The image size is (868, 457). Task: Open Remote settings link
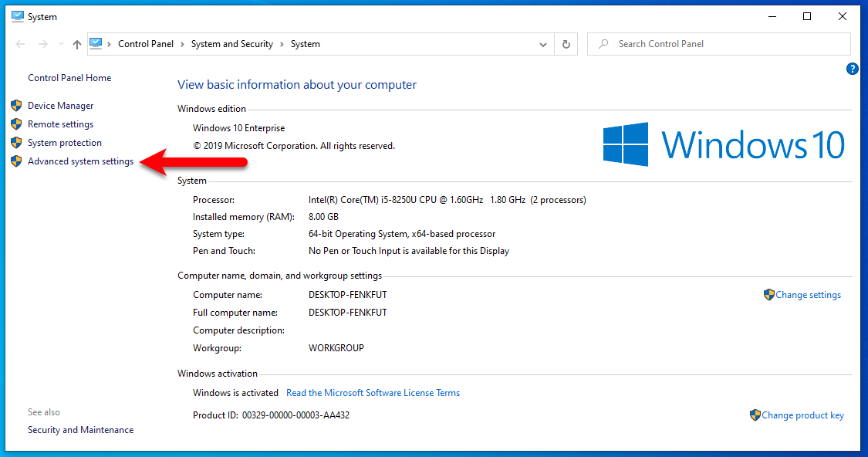(x=60, y=124)
